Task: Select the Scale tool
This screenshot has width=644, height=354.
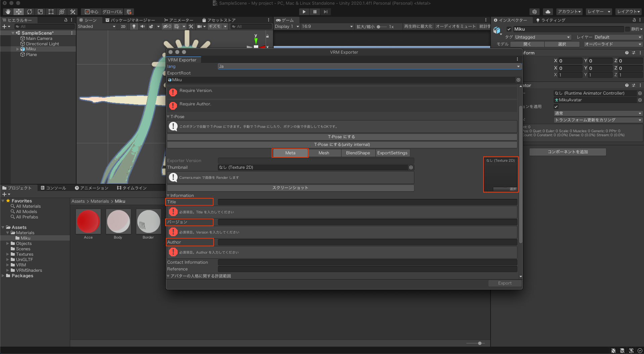Action: [40, 12]
